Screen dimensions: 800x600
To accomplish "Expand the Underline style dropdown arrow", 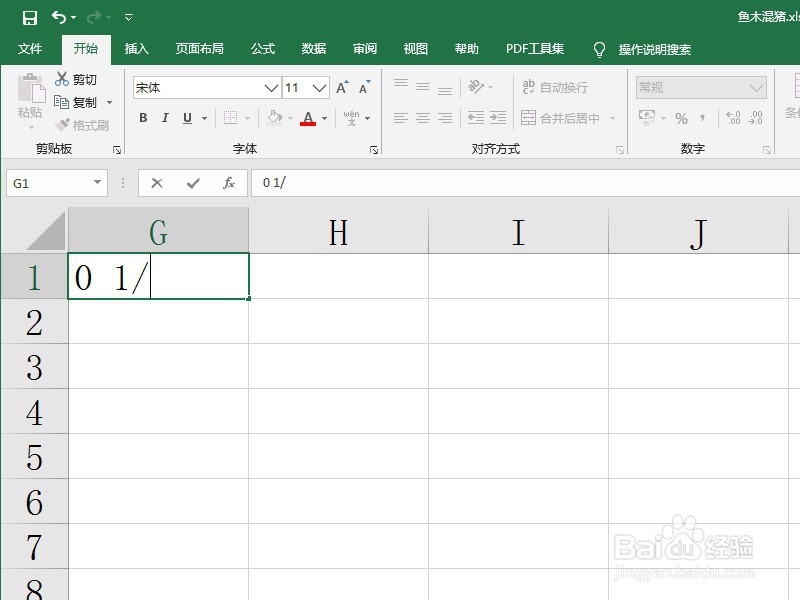I will (x=204, y=118).
